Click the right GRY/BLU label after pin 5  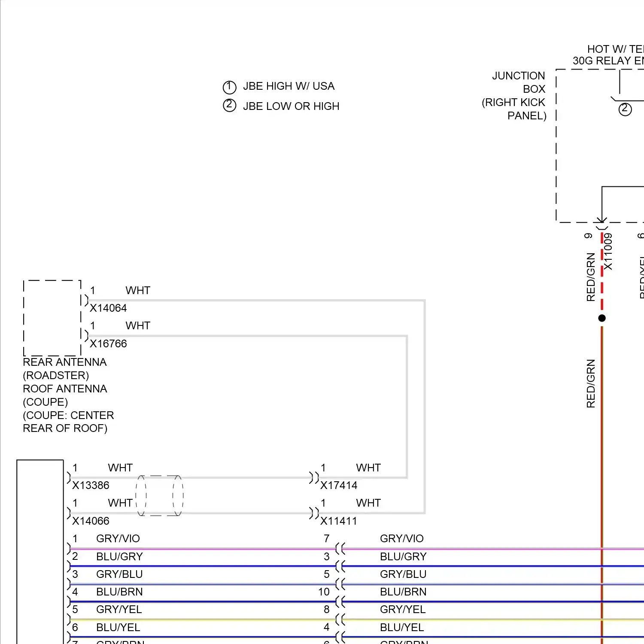403,574
